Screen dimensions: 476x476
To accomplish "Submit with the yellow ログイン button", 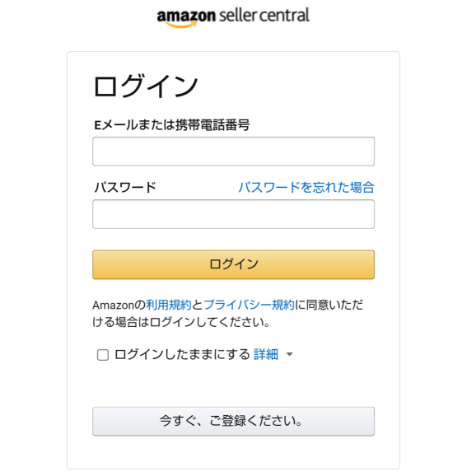I will click(233, 264).
